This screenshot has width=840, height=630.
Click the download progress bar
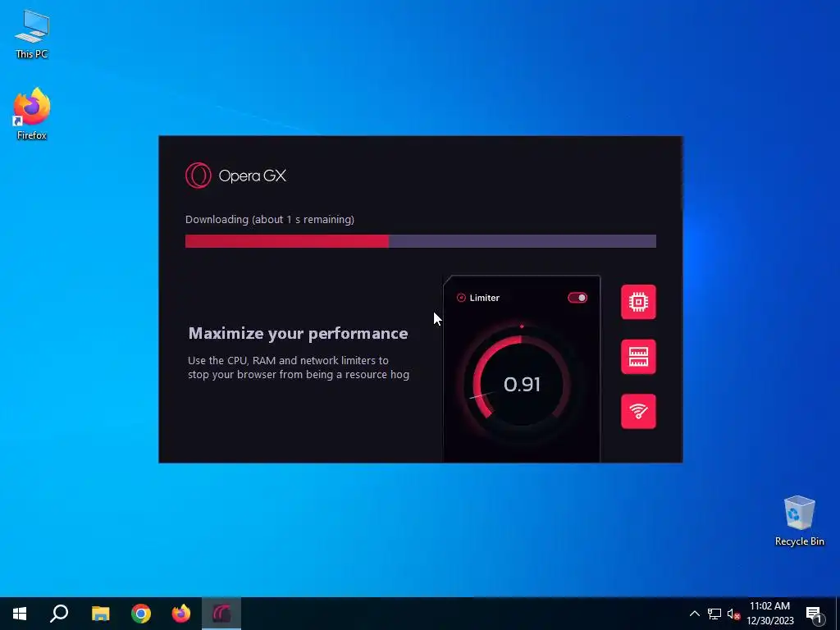click(421, 241)
